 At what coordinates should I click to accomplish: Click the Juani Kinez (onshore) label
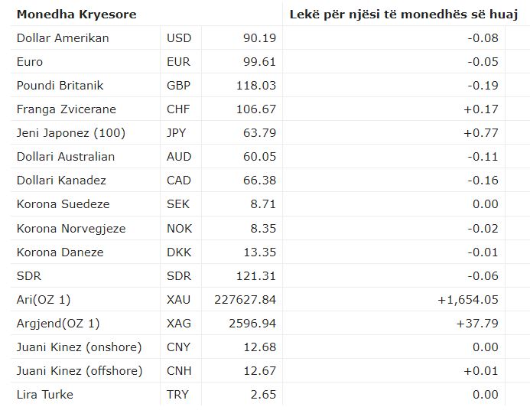click(x=79, y=347)
